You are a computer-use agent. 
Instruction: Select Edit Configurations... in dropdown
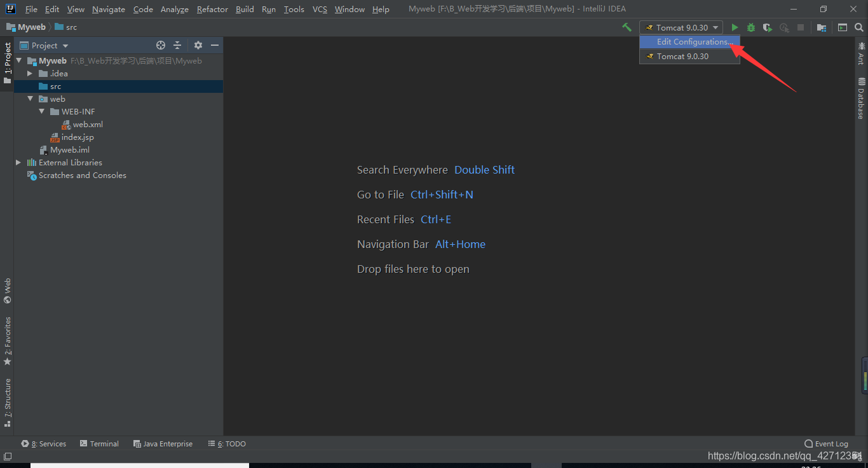(689, 42)
